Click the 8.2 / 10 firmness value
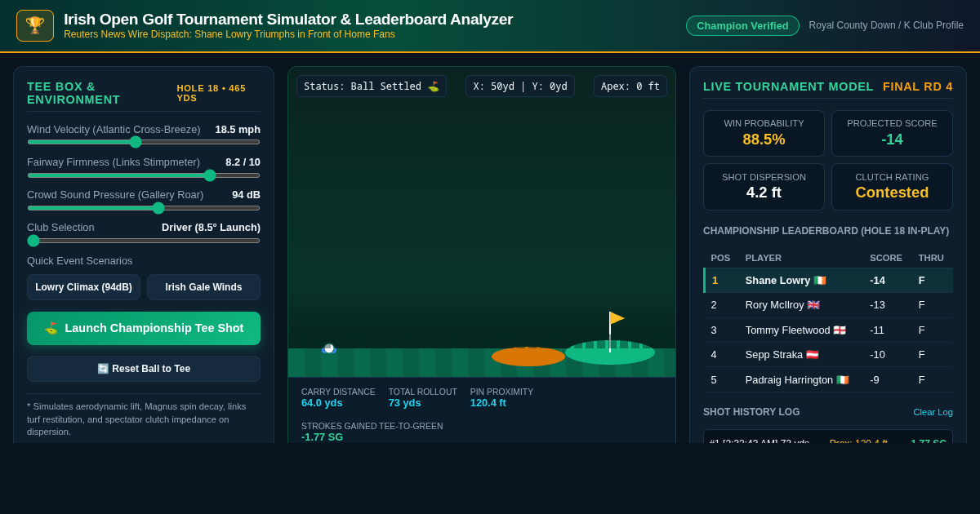 pyautogui.click(x=243, y=162)
